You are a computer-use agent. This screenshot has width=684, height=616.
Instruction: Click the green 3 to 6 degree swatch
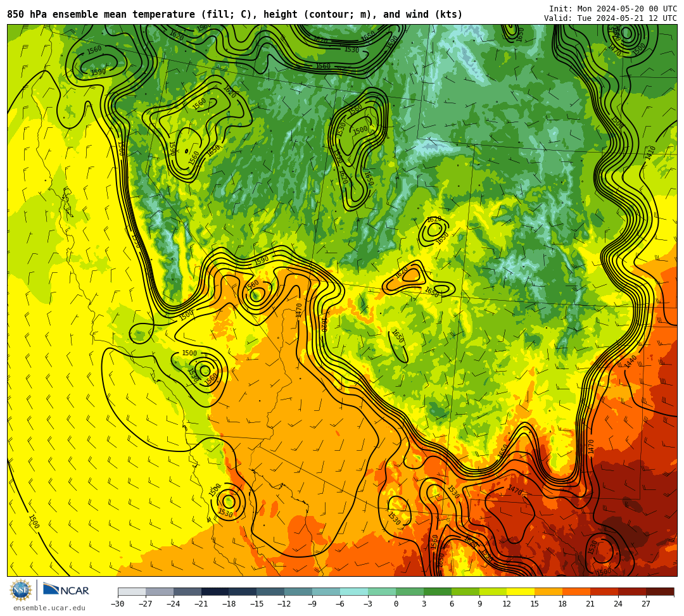(438, 591)
